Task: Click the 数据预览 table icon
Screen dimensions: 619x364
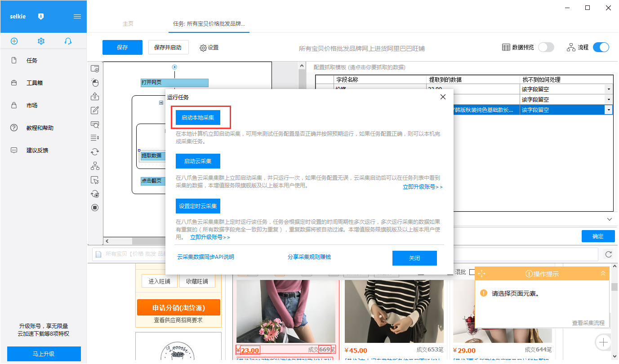Action: (506, 47)
